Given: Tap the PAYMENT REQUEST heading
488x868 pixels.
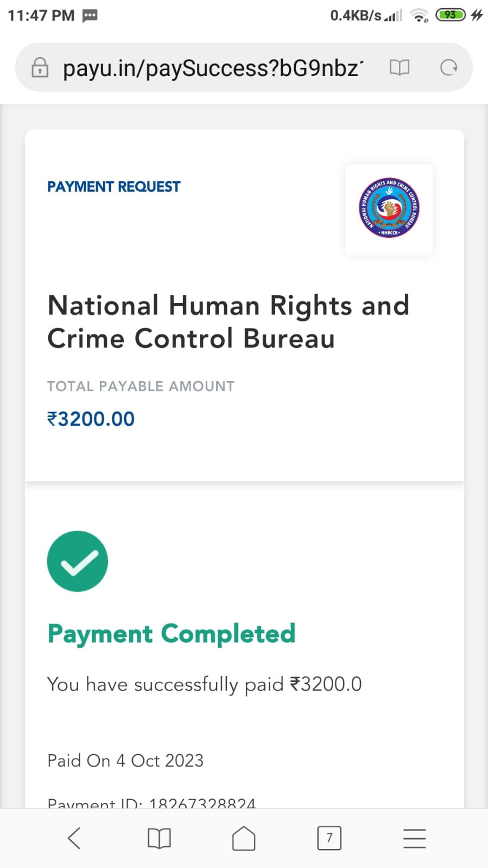Looking at the screenshot, I should click(113, 187).
